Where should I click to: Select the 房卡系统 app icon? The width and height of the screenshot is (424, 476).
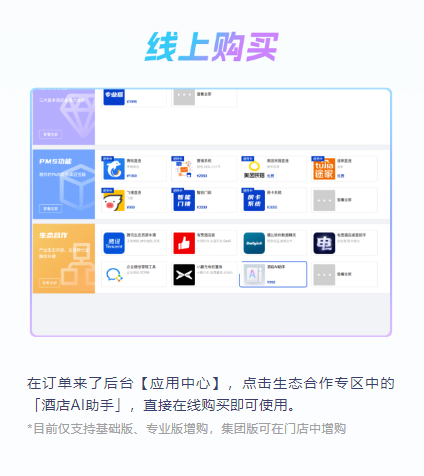[x=254, y=200]
